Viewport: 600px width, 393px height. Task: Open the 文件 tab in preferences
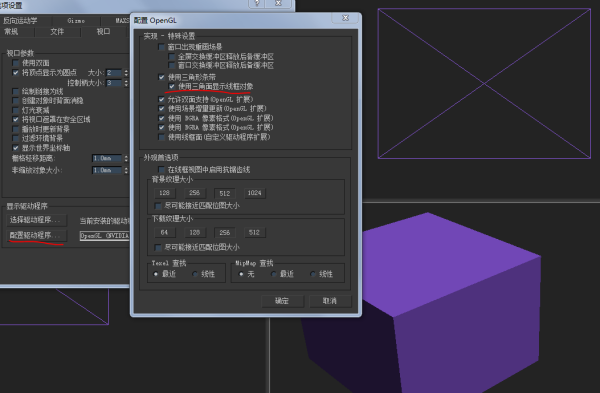pyautogui.click(x=57, y=32)
